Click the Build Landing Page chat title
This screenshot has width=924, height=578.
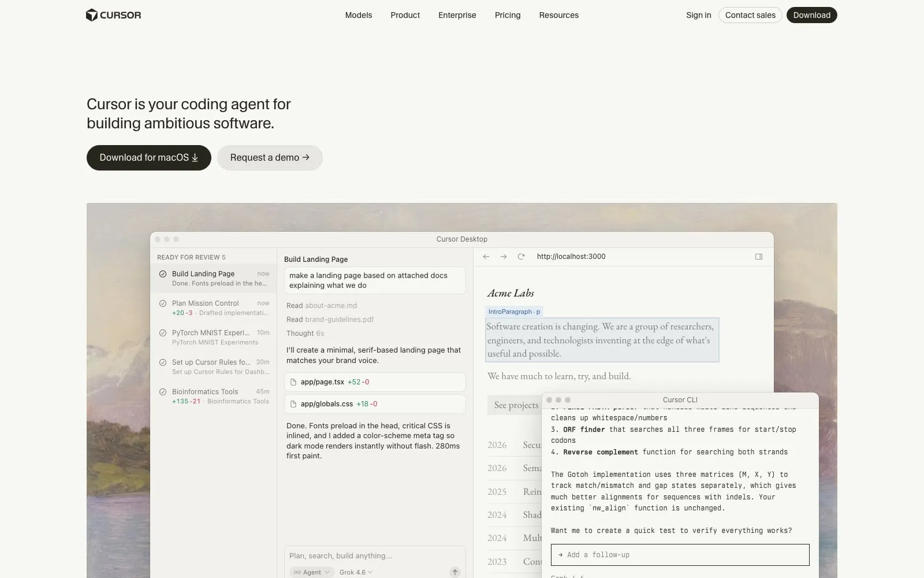pyautogui.click(x=316, y=260)
